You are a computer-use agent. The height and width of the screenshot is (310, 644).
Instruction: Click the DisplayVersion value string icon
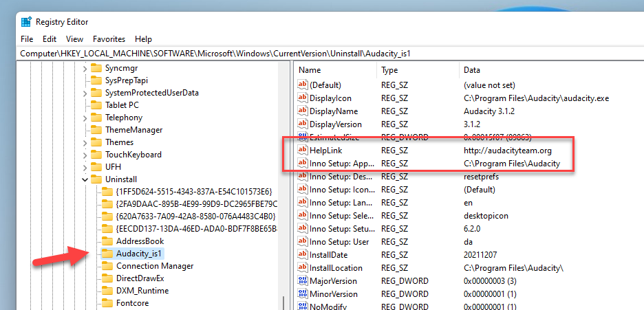click(x=303, y=124)
